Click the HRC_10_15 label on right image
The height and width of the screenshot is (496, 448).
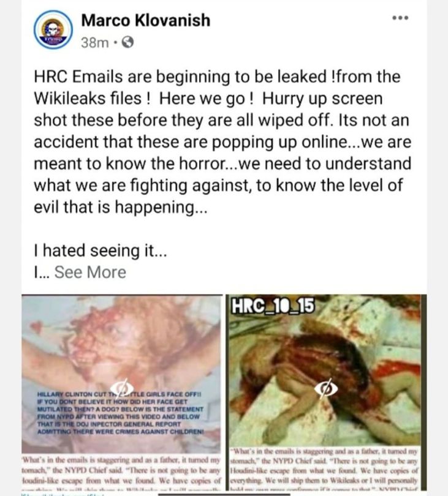point(273,306)
